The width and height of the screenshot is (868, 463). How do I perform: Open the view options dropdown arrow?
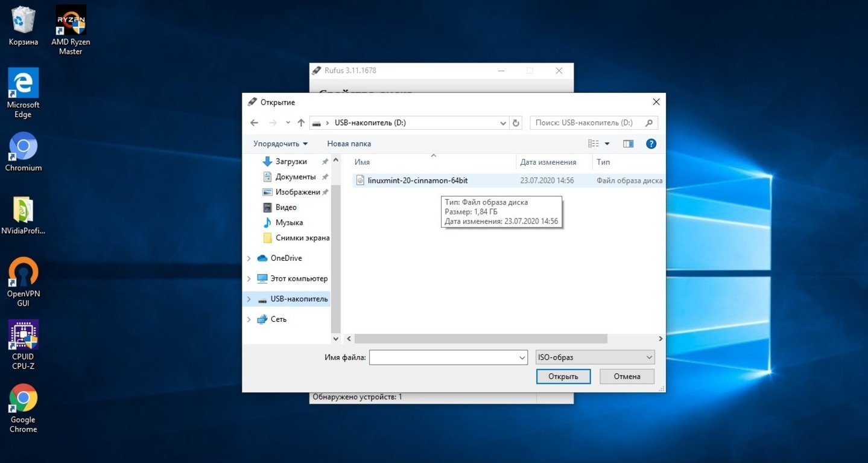[607, 144]
